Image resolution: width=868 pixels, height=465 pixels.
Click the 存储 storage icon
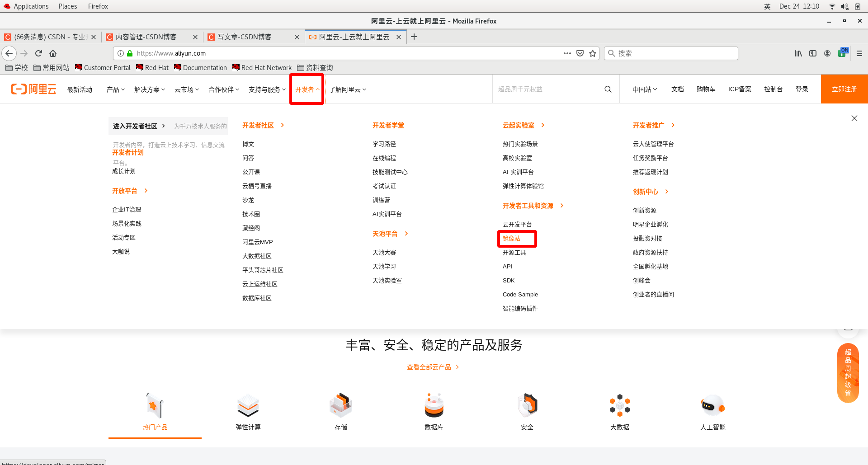point(341,405)
